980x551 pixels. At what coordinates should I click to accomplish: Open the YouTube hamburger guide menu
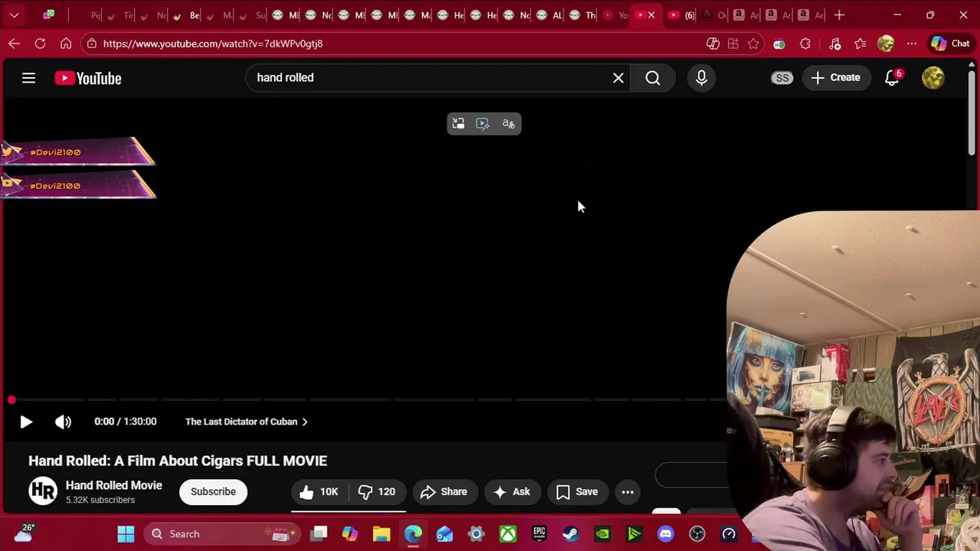[28, 78]
